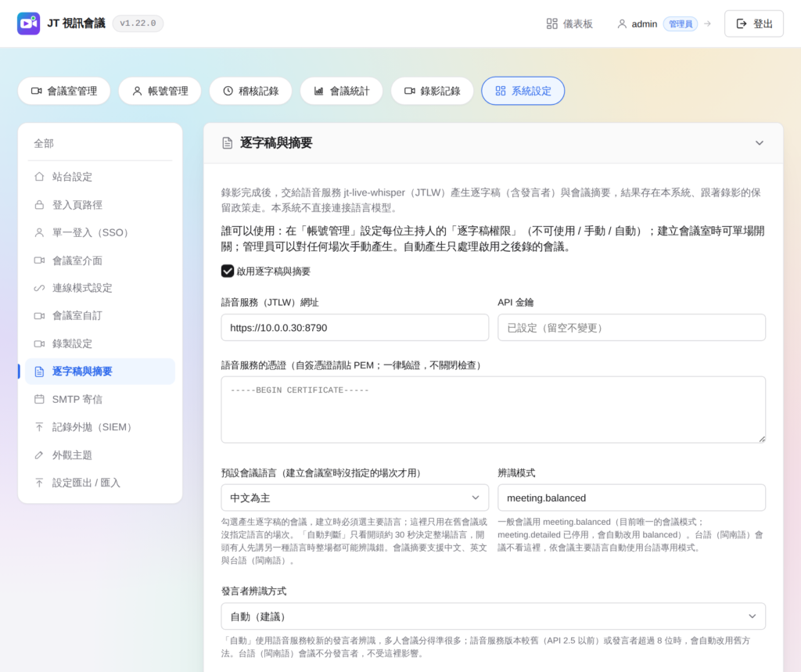
Task: Select 全部 in the settings sidebar
Action: click(99, 144)
